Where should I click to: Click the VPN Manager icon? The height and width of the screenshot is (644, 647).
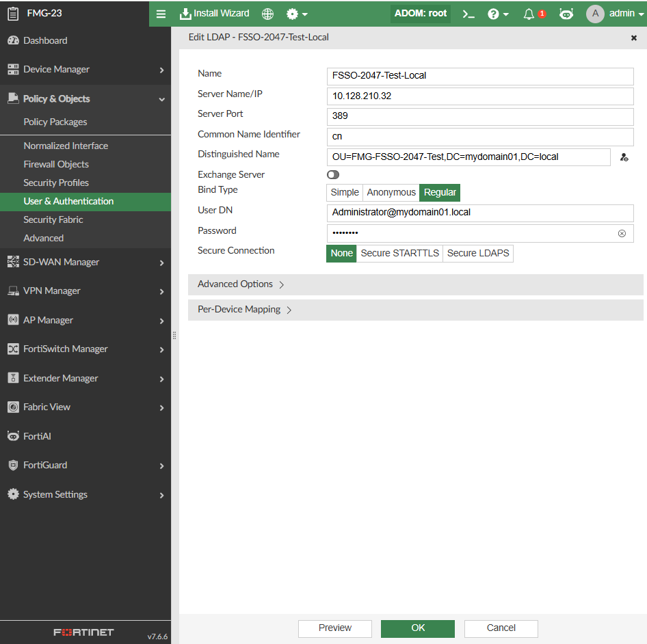pos(13,291)
